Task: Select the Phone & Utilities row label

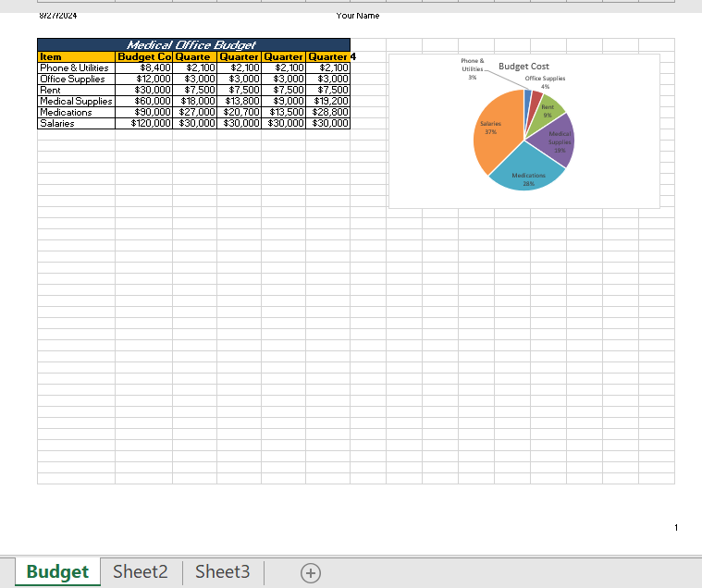Action: [76, 68]
